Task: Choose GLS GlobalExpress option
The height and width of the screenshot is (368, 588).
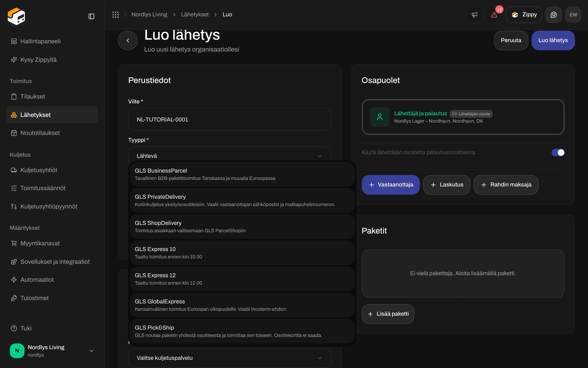Action: point(242,305)
